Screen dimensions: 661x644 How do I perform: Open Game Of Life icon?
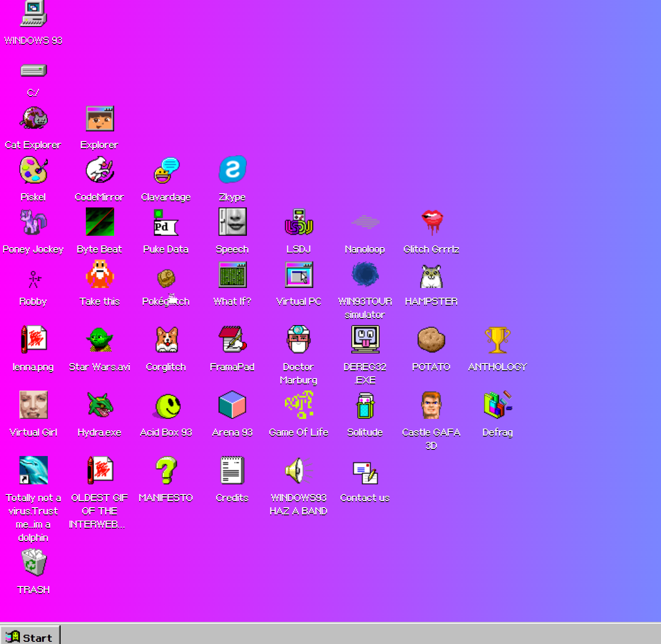tap(299, 405)
